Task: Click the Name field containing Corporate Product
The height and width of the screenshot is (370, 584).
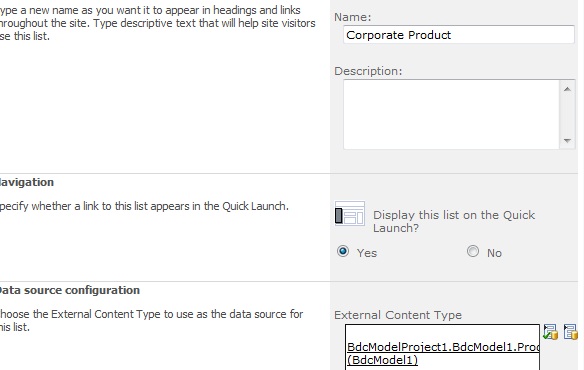Action: coord(459,35)
